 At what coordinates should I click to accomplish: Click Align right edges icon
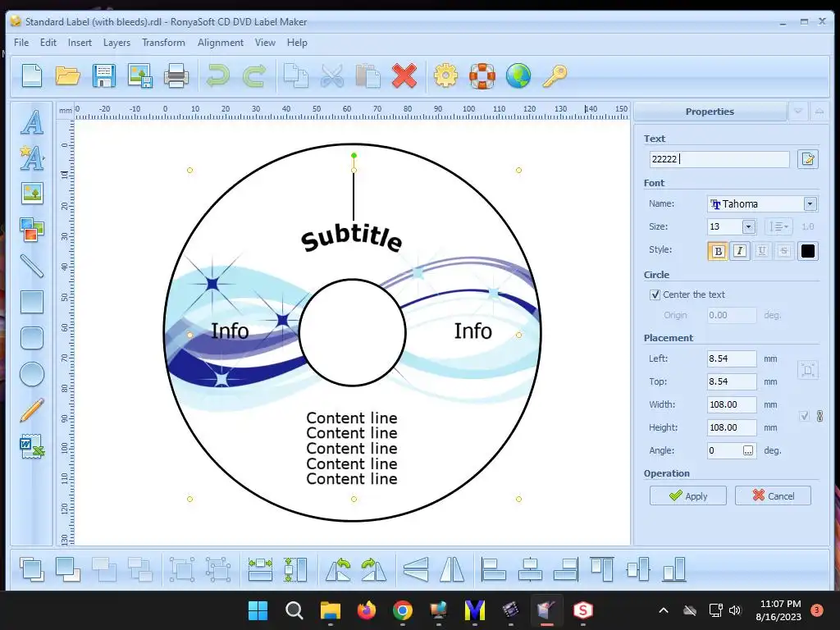pos(566,569)
